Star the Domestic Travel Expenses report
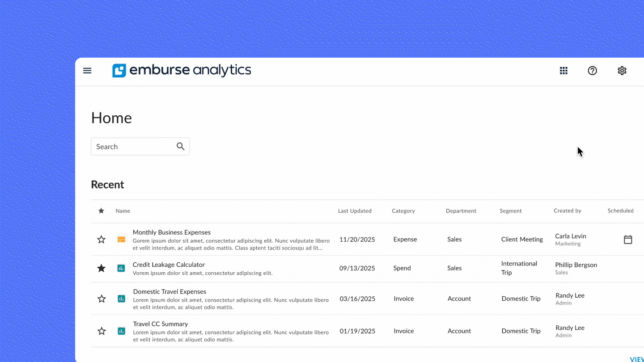 point(102,299)
